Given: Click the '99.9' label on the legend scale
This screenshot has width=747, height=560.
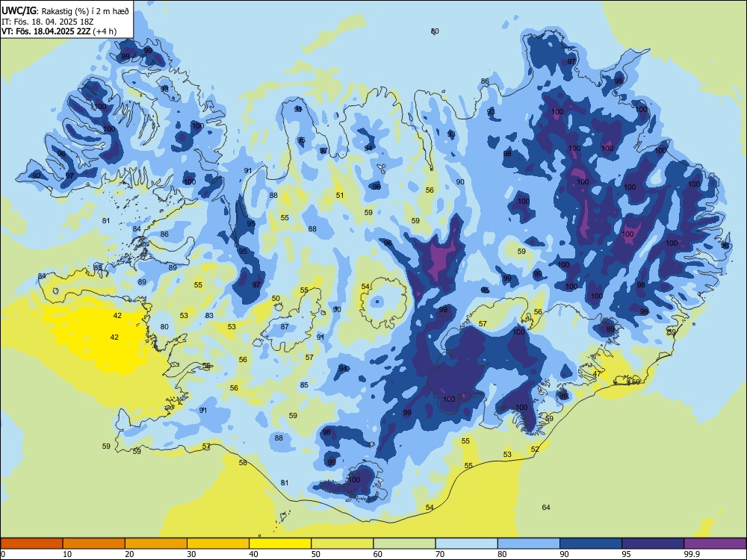Looking at the screenshot, I should pyautogui.click(x=691, y=554).
